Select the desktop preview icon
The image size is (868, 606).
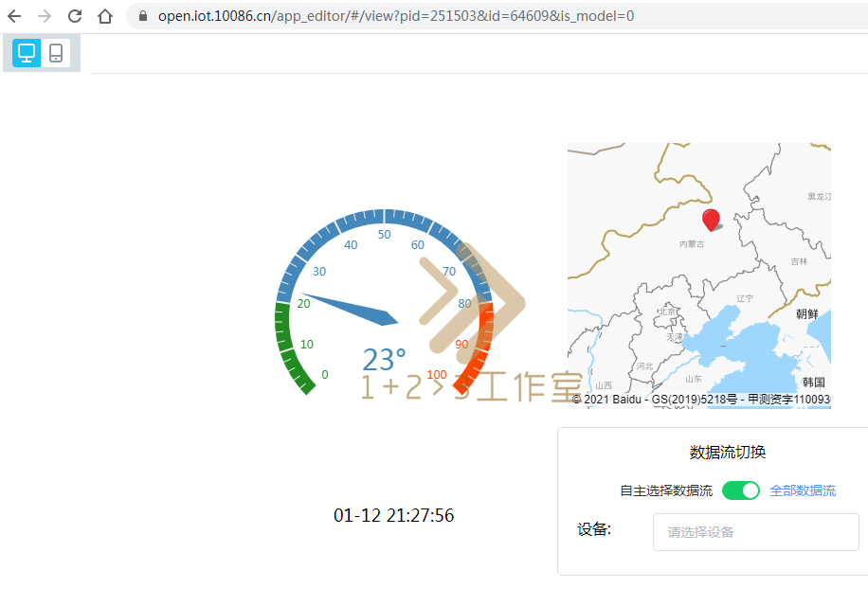coord(26,53)
